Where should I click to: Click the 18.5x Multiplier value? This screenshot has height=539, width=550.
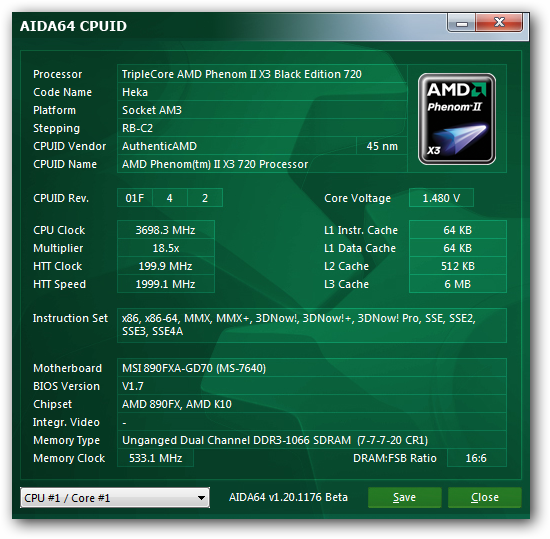click(x=166, y=248)
